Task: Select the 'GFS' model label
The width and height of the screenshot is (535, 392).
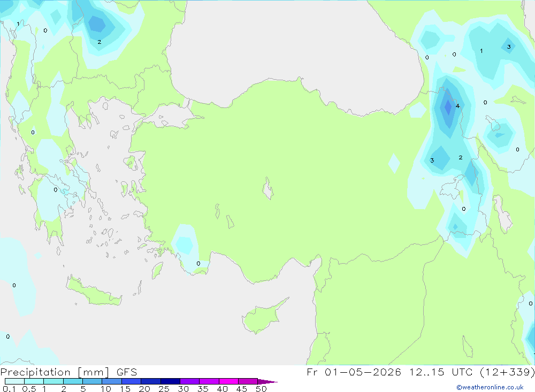Action: pos(127,372)
